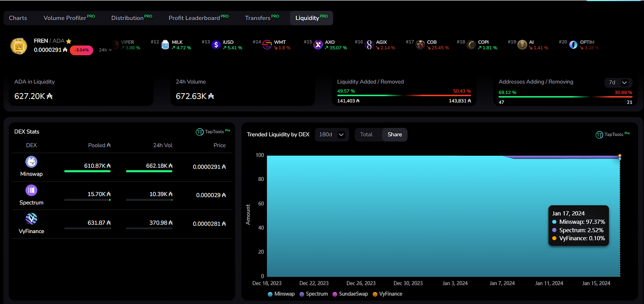This screenshot has width=644, height=304.
Task: Toggle Minswap series in legend
Action: point(281,294)
